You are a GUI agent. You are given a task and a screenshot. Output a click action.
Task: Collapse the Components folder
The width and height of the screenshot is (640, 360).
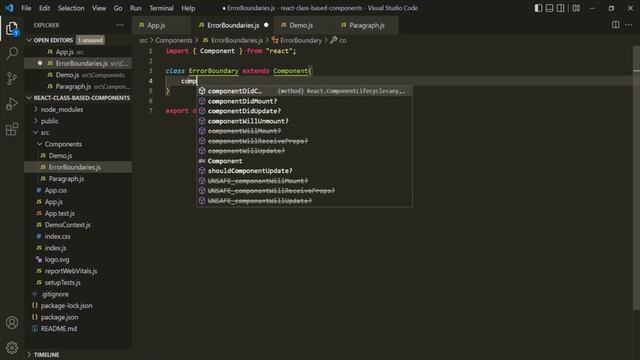pyautogui.click(x=78, y=144)
